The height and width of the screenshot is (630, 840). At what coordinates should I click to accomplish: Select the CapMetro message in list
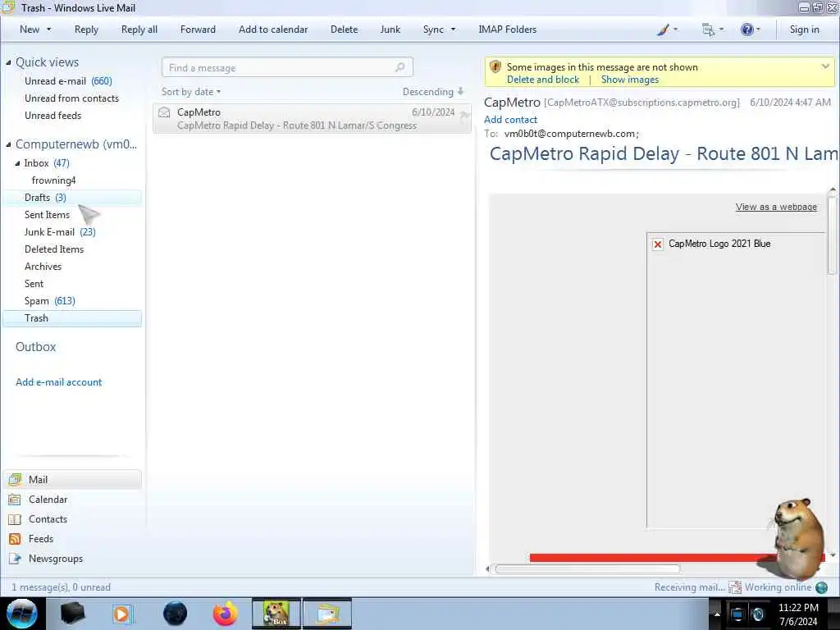(312, 118)
